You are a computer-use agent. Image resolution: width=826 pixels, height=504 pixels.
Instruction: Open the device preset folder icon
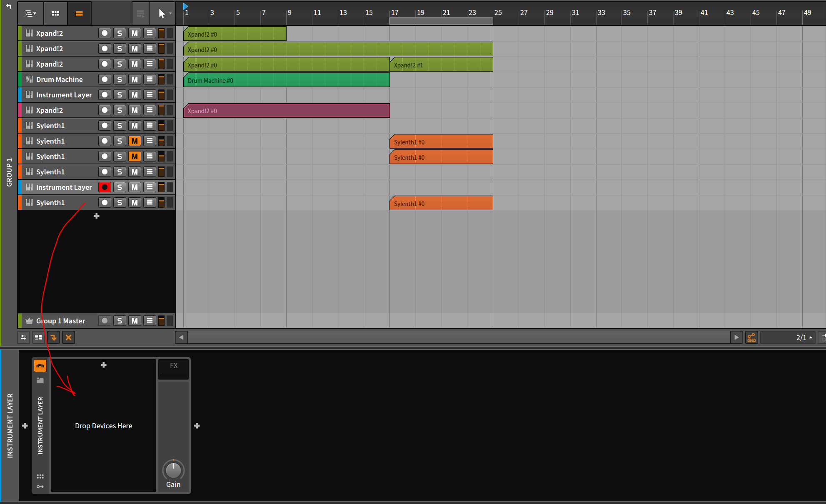[40, 380]
